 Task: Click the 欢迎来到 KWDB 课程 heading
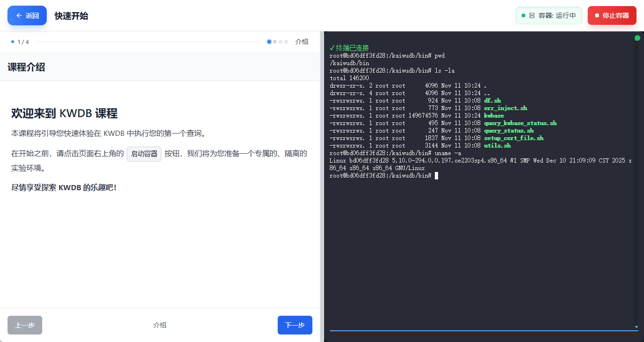pos(64,113)
